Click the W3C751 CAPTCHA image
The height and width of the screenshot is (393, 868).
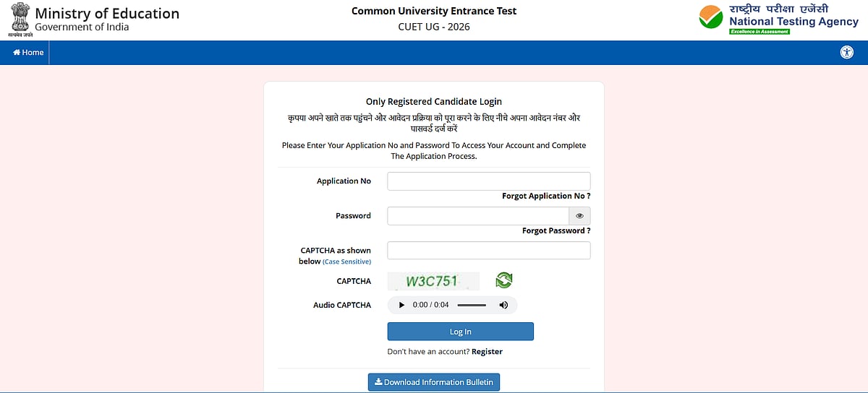tap(433, 281)
